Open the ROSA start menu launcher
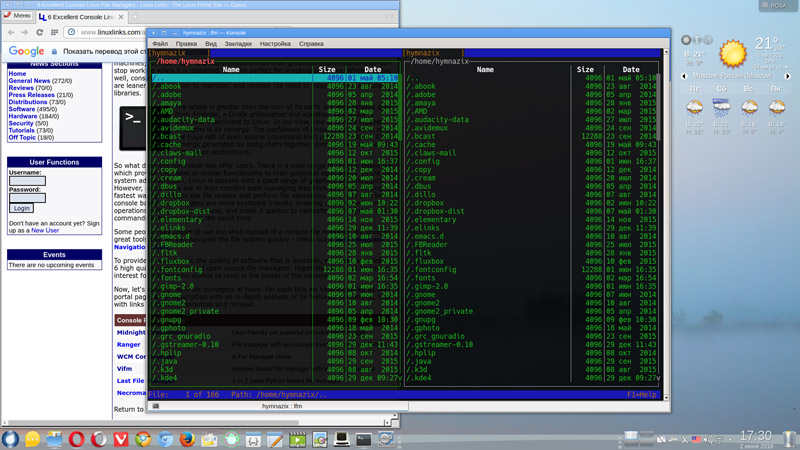 (10, 439)
